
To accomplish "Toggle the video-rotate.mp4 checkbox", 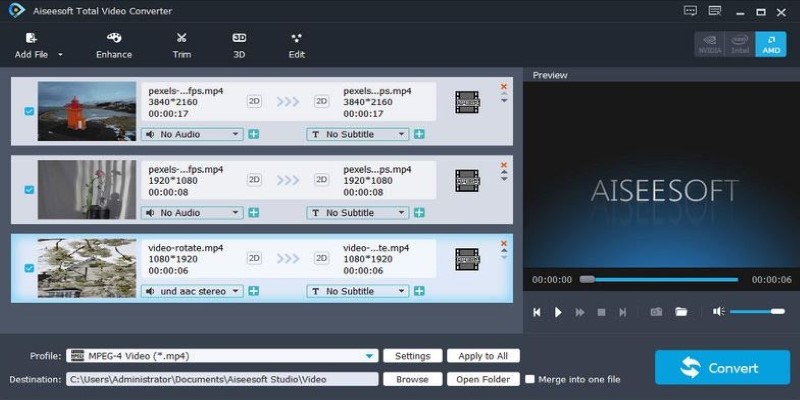I will (x=29, y=267).
